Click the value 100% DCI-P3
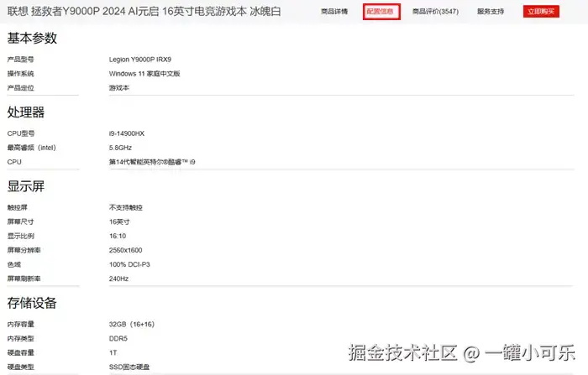Image resolution: width=588 pixels, height=375 pixels. (129, 264)
